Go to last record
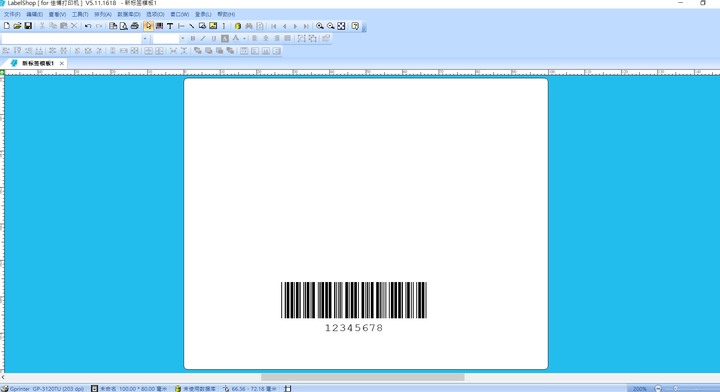 (x=306, y=26)
